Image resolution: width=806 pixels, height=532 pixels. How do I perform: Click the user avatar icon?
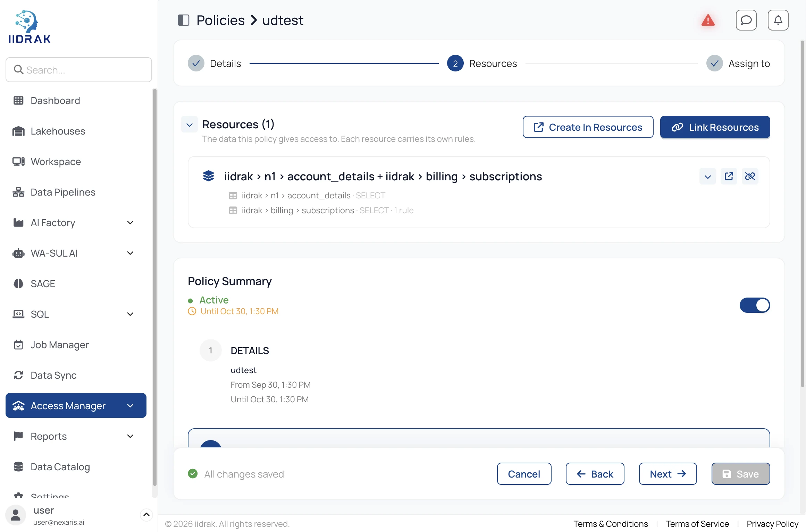click(x=15, y=515)
